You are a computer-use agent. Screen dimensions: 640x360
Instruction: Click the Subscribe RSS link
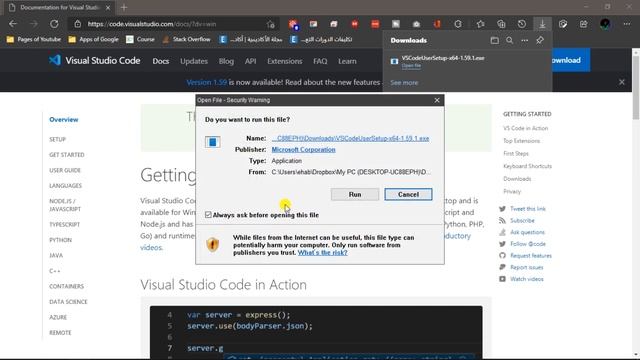pyautogui.click(x=522, y=220)
